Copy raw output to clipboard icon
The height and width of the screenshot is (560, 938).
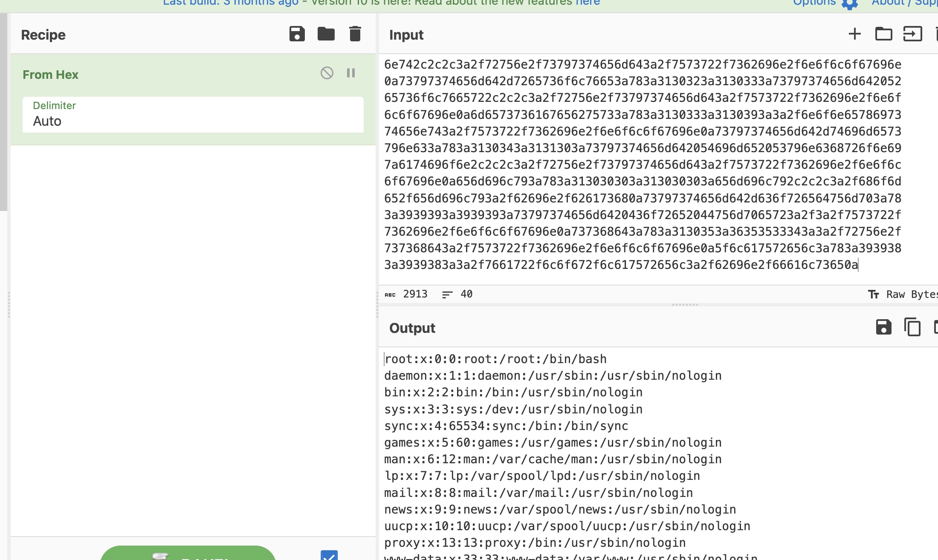tap(912, 327)
